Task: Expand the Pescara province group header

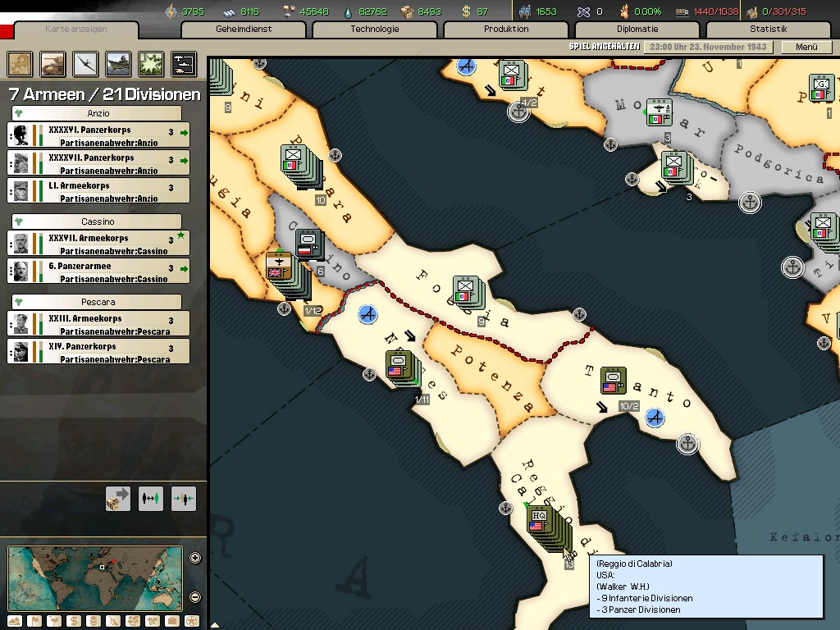Action: [97, 302]
